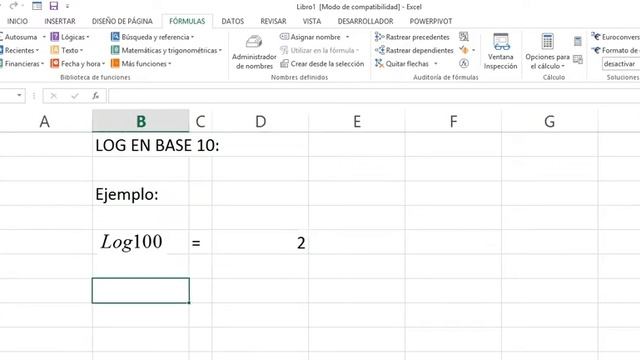Open the DESARROLLADOR tab
This screenshot has width=640, height=360.
coord(366,21)
